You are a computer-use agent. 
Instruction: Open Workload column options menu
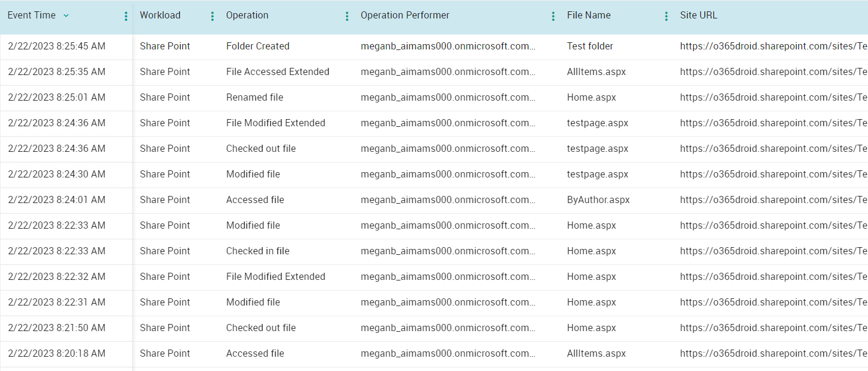pyautogui.click(x=213, y=16)
